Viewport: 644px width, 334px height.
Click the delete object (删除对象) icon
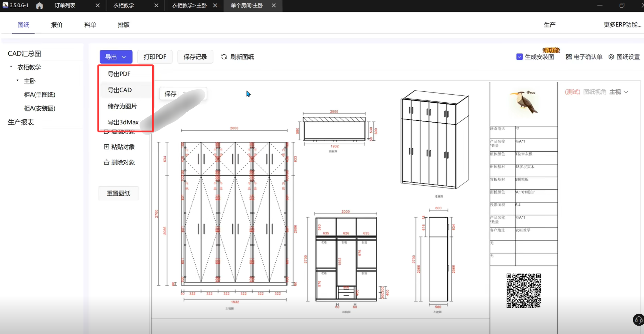point(107,162)
